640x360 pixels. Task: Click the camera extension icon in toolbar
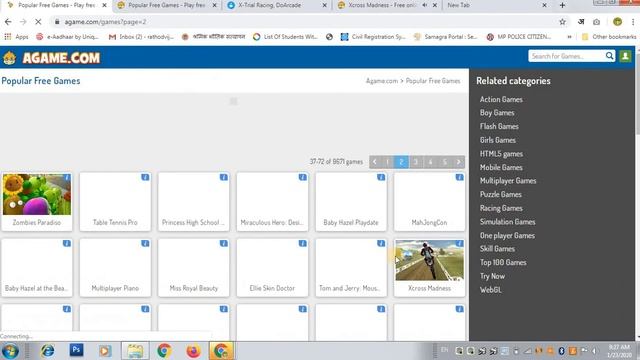(x=596, y=22)
